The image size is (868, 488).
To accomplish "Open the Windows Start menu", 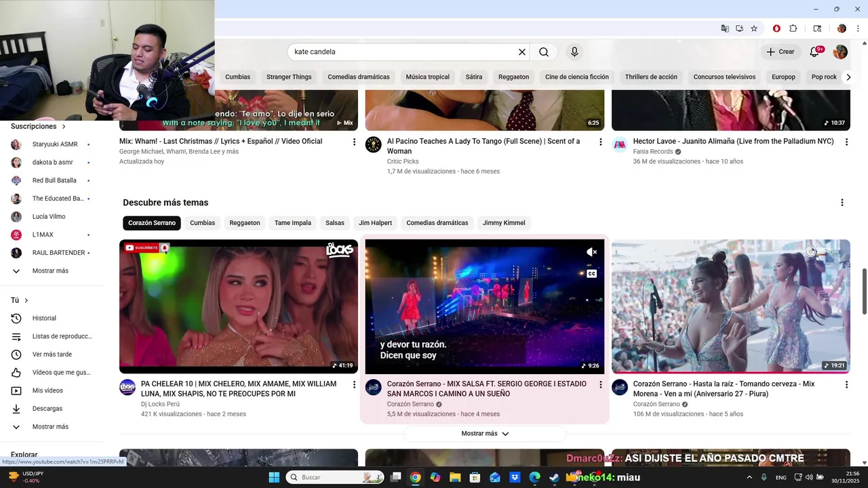I will pyautogui.click(x=274, y=477).
